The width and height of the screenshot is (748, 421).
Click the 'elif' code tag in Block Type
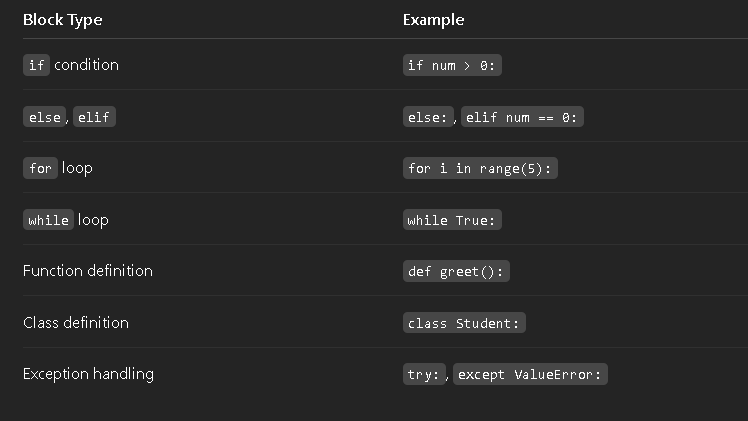94,117
